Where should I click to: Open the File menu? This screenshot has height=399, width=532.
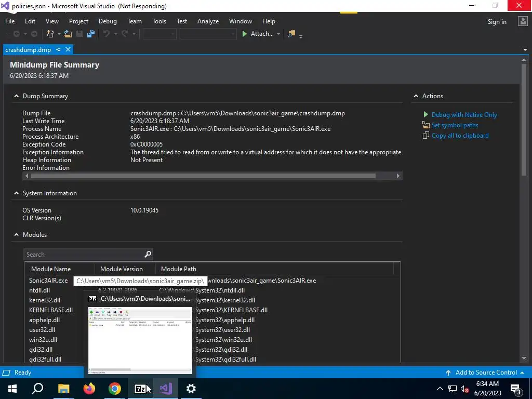[x=10, y=21]
